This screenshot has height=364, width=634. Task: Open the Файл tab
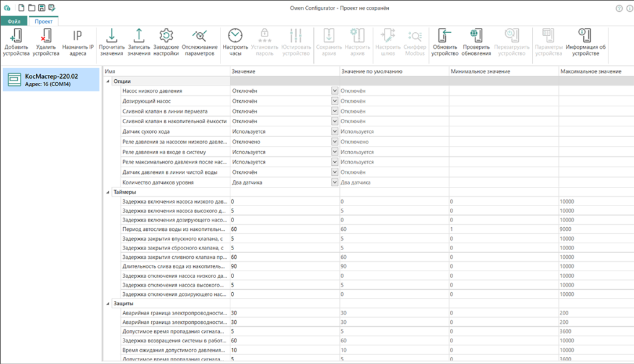coord(14,21)
